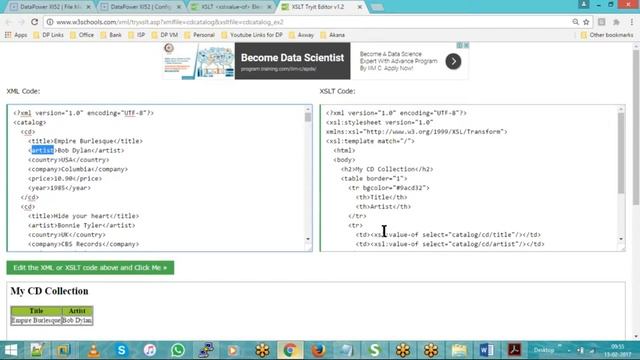Open the File Explorer folder on taskbar
This screenshot has height=360, width=640.
459,350
